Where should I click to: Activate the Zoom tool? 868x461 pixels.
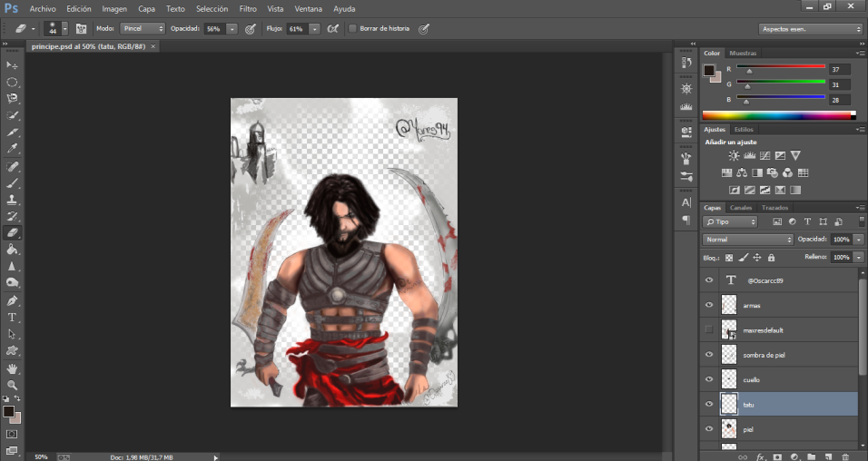[x=13, y=385]
